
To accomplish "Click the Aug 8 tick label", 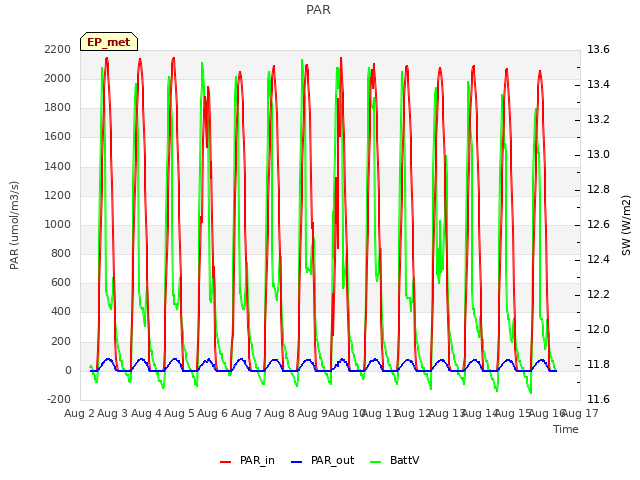I will pos(279,413).
